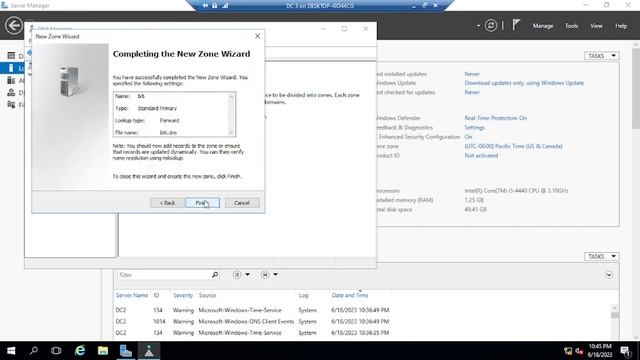Cancel the New Zone Wizard
Image resolution: width=640 pixels, height=360 pixels.
point(242,203)
